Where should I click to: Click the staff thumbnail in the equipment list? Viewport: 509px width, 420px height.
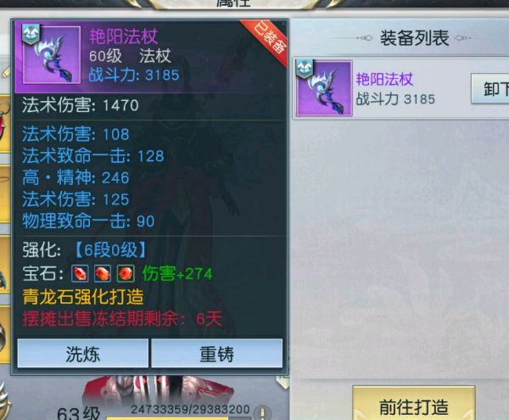(324, 88)
